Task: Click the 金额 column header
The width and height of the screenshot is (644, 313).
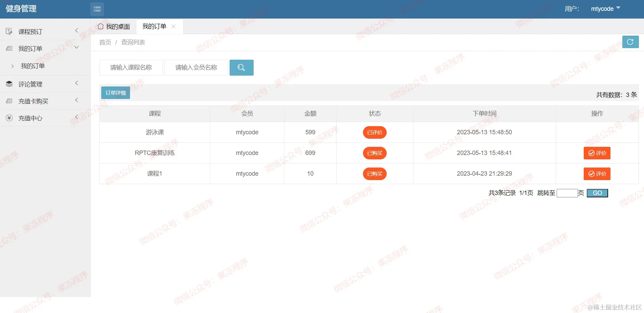Action: click(310, 114)
